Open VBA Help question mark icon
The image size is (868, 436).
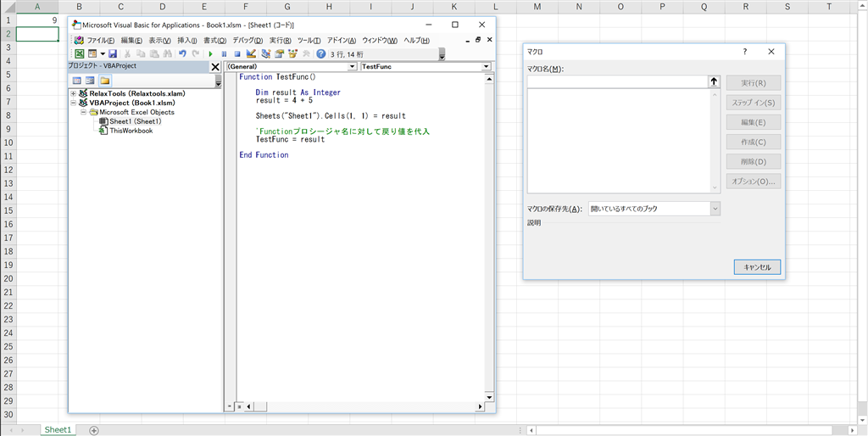(x=321, y=53)
